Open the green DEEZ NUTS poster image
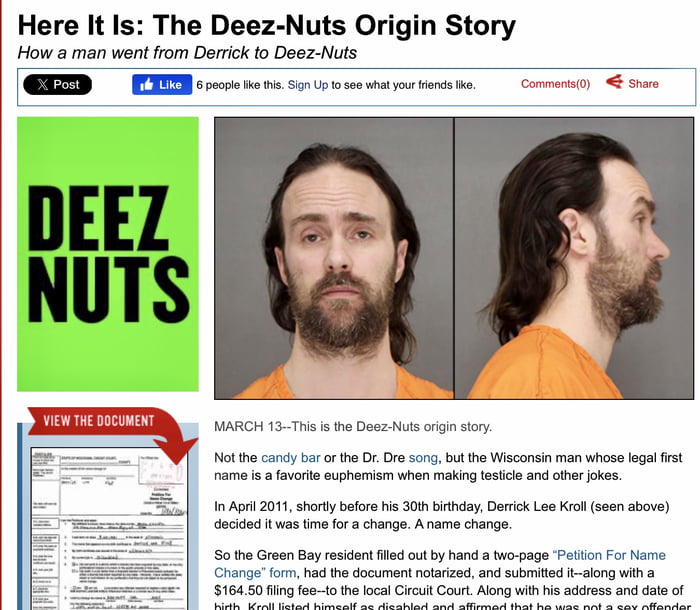Viewport: 700px width, 610px height. (x=108, y=254)
